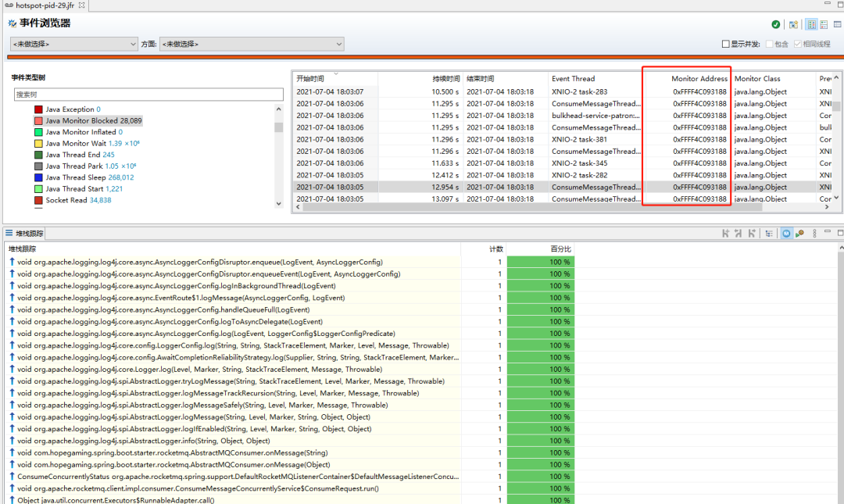Choose the table-only layout icon
The height and width of the screenshot is (504, 844).
(x=838, y=24)
